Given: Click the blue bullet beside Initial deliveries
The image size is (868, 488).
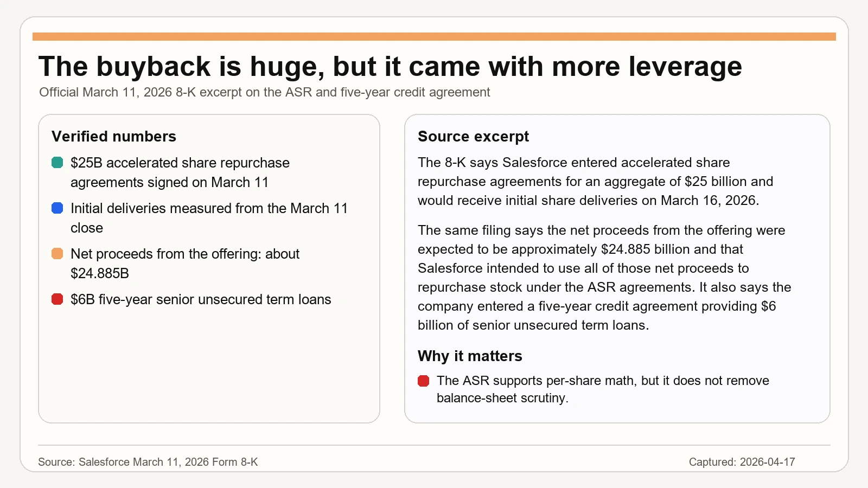Looking at the screenshot, I should point(57,208).
